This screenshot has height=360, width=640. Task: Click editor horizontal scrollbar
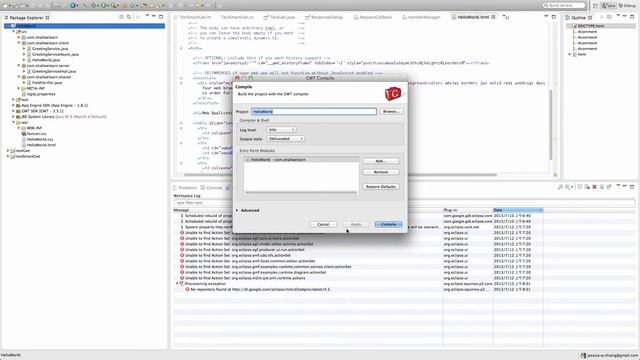pyautogui.click(x=340, y=175)
